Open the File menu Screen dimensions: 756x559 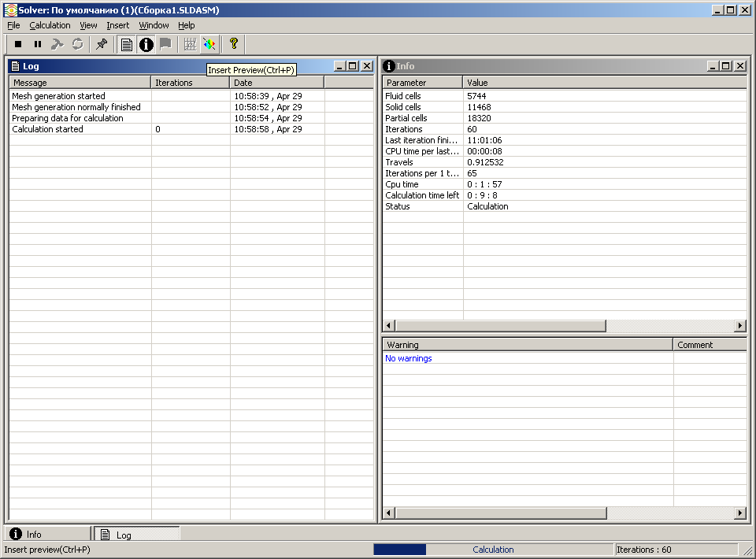[13, 25]
